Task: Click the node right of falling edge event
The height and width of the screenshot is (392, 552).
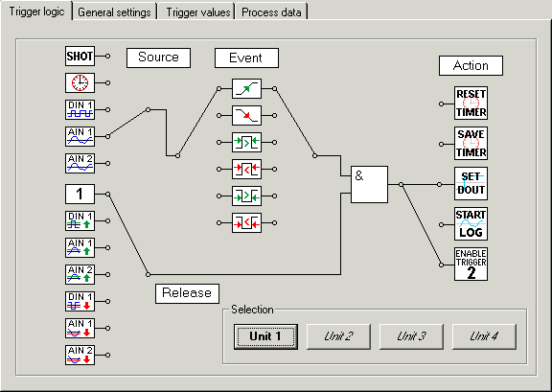Action: click(275, 116)
